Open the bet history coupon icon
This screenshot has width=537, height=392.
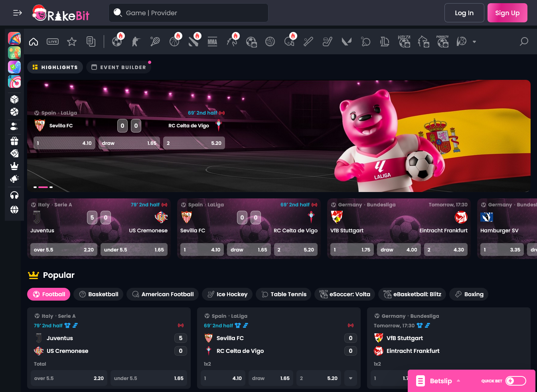click(x=91, y=42)
